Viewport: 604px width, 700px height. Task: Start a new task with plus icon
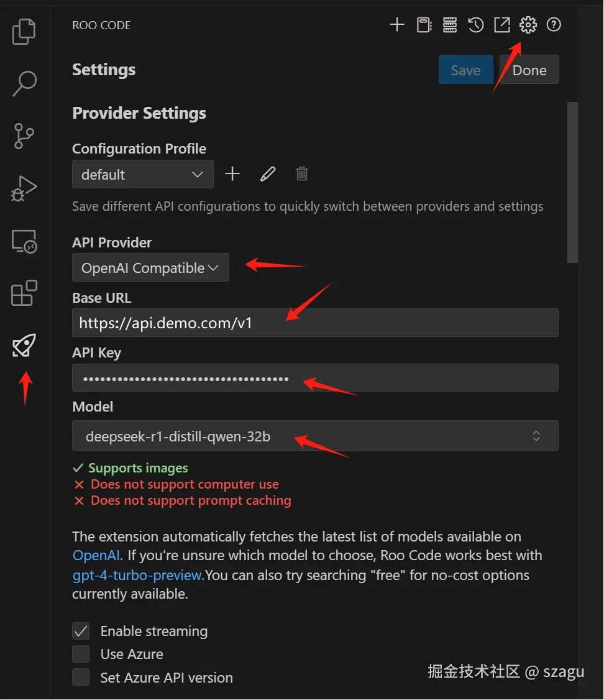click(397, 25)
